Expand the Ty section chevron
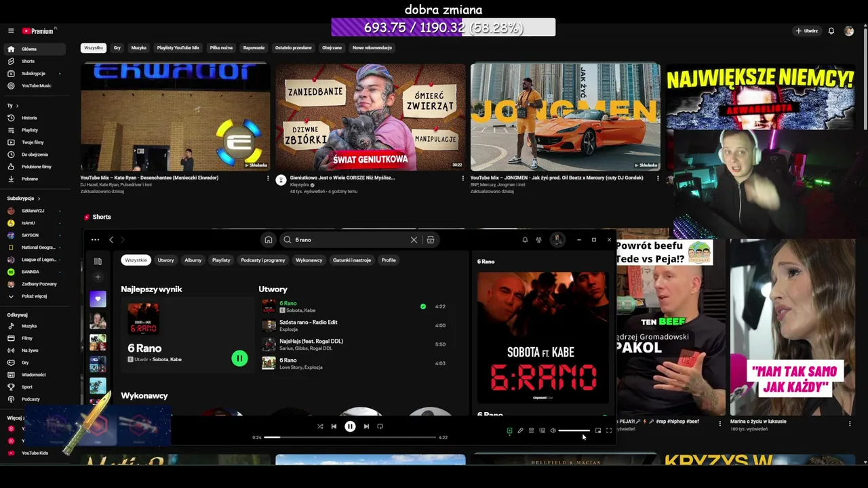Viewport: 868px width, 488px height. (17, 106)
